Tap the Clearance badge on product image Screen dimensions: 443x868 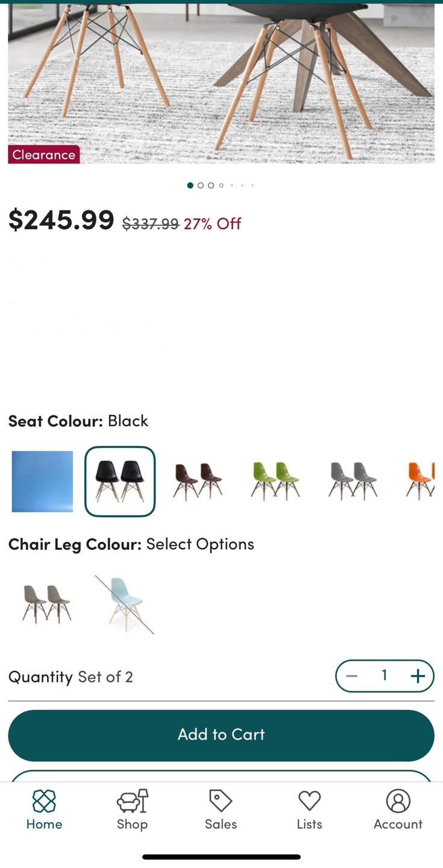point(44,154)
